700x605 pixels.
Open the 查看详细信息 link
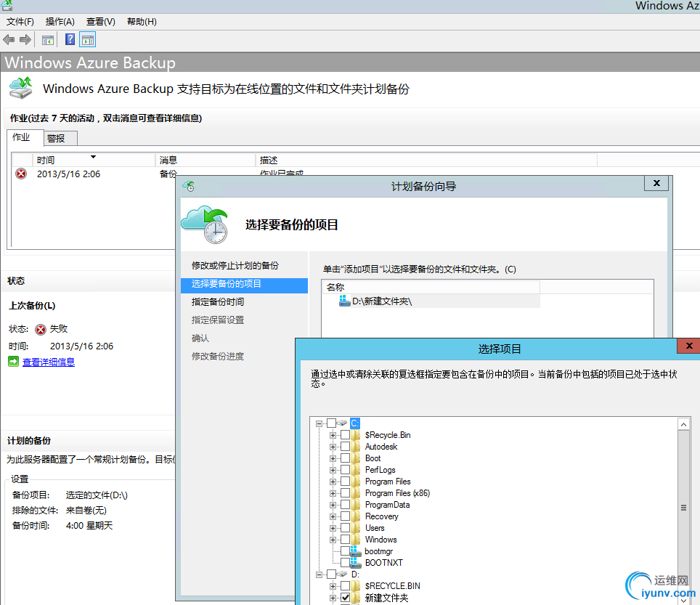(x=49, y=362)
